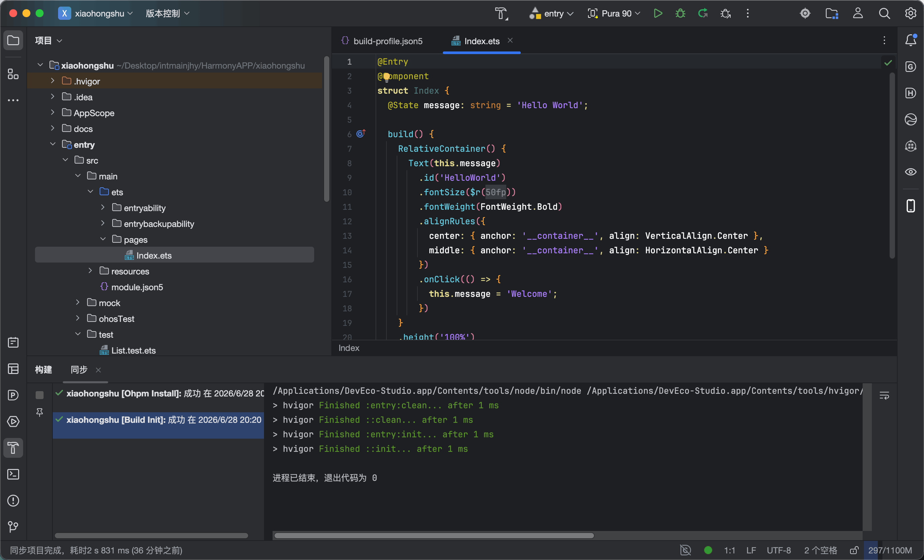Select the Ohpm Install build result
Screen dimensions: 924x560
click(159, 393)
